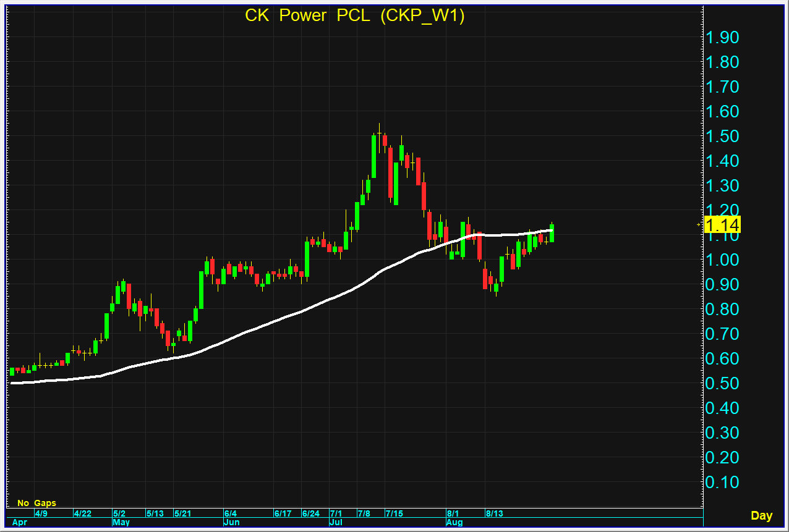Screen dimensions: 789x532
Task: Click the 1.90 price axis label
Action: click(x=722, y=37)
